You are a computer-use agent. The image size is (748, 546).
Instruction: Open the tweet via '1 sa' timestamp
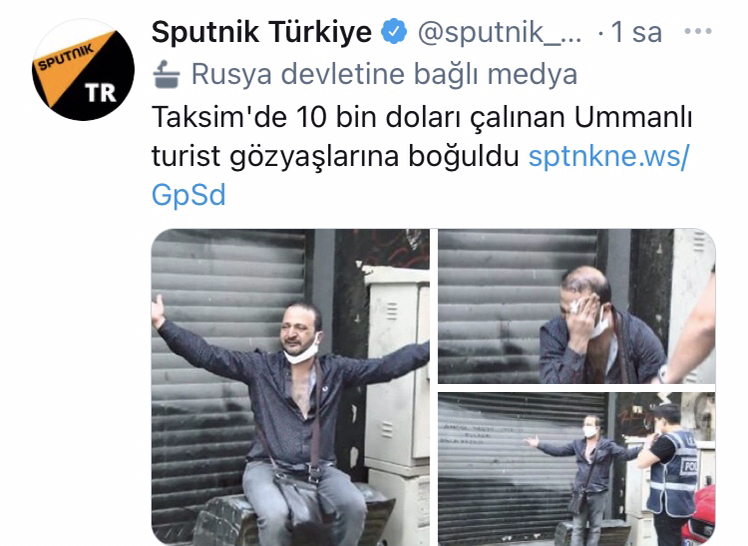tap(636, 32)
